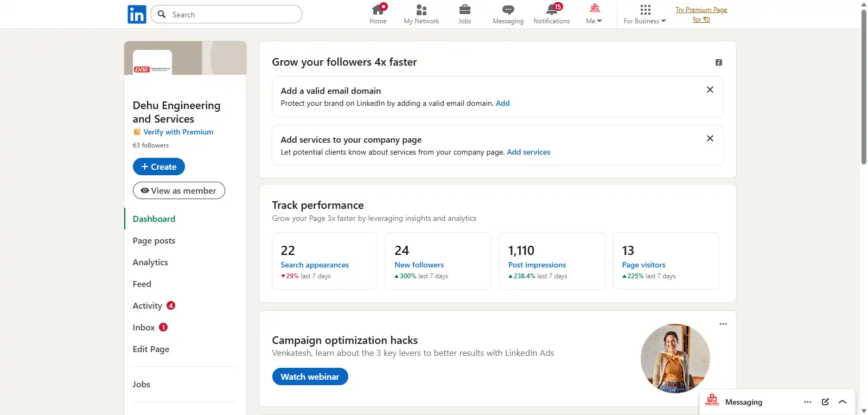
Task: Expand the For Business menu
Action: (645, 14)
